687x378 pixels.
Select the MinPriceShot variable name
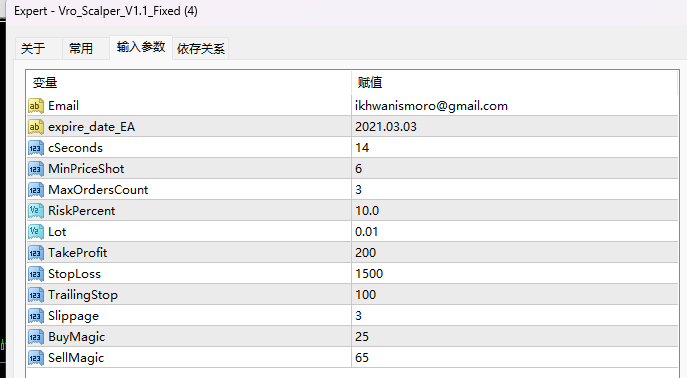click(x=86, y=169)
